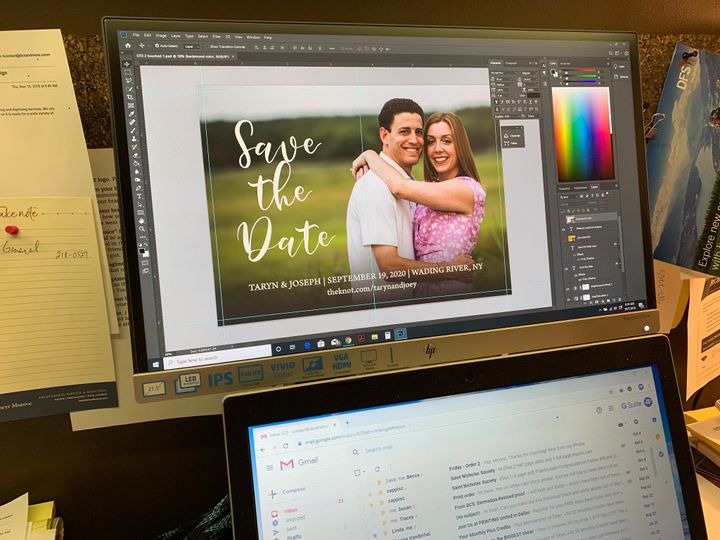The height and width of the screenshot is (540, 720).
Task: Select the Move tool in Photoshop toolbar
Action: click(126, 64)
